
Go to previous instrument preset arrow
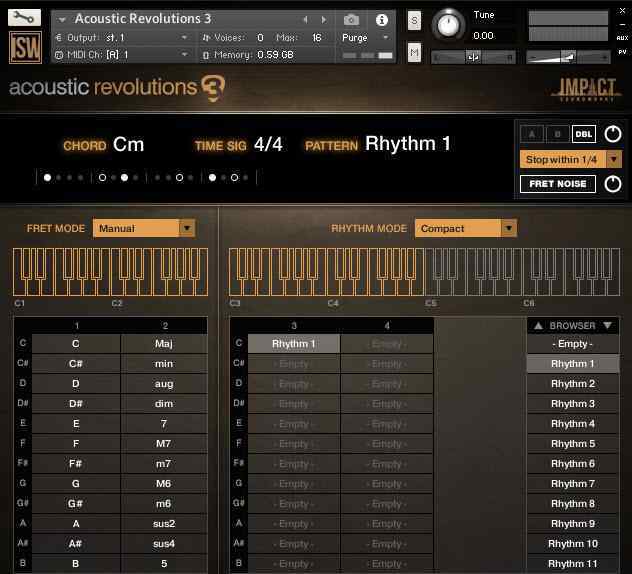tap(305, 19)
